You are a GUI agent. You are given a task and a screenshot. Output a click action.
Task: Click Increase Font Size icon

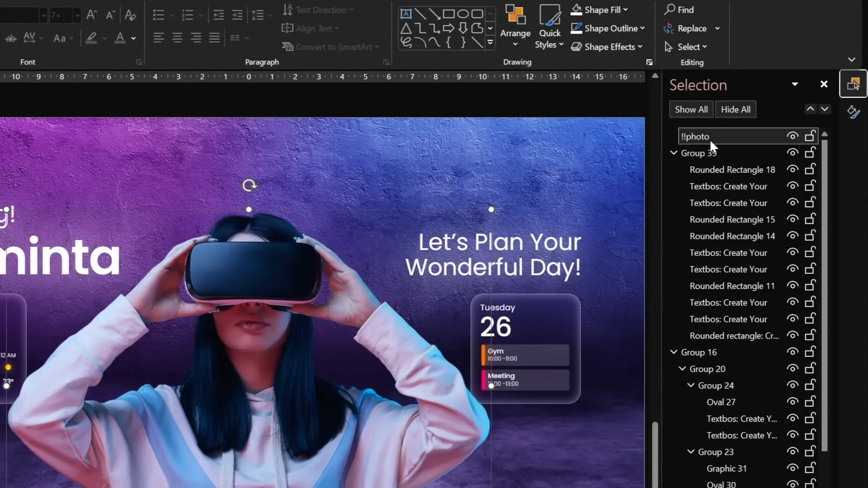[92, 15]
